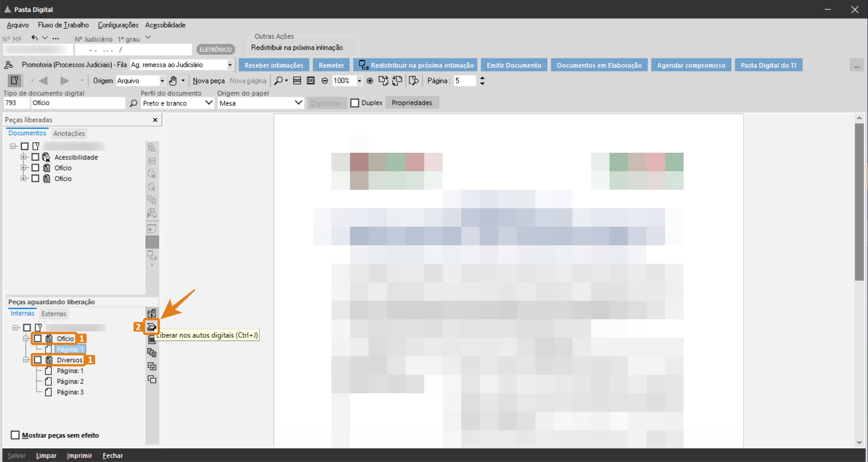Click the fit-width icon in the viewer toolbar
This screenshot has width=868, height=462.
click(297, 81)
